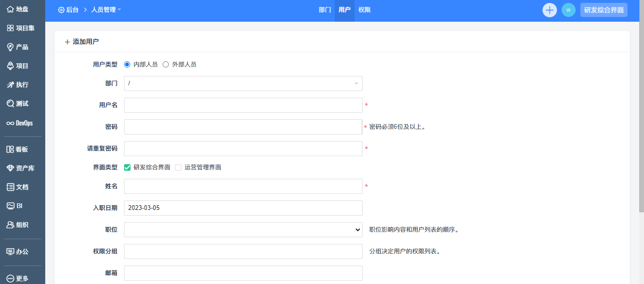The width and height of the screenshot is (644, 284).
Task: Open the 资产库 asset library icon
Action: 10,168
